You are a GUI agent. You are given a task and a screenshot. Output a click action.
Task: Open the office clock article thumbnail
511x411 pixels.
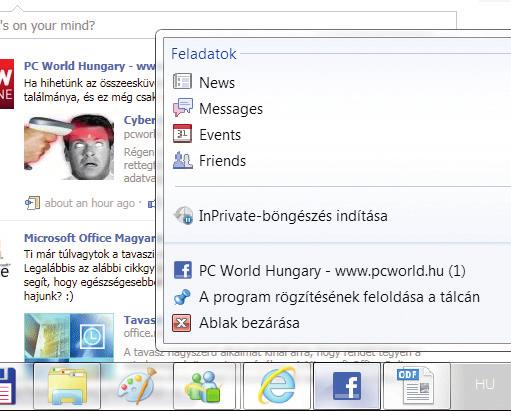pos(69,338)
